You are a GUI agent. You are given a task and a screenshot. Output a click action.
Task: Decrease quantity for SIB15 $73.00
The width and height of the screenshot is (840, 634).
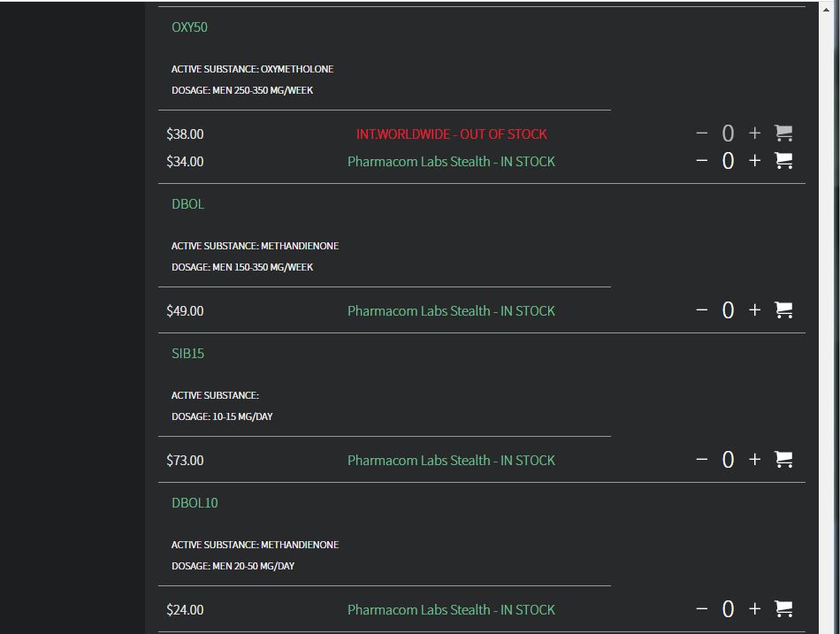(x=702, y=460)
